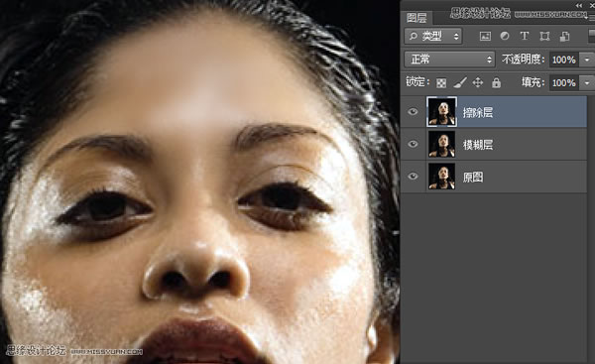Click the pixel layer filter icon
The height and width of the screenshot is (364, 595).
click(485, 36)
